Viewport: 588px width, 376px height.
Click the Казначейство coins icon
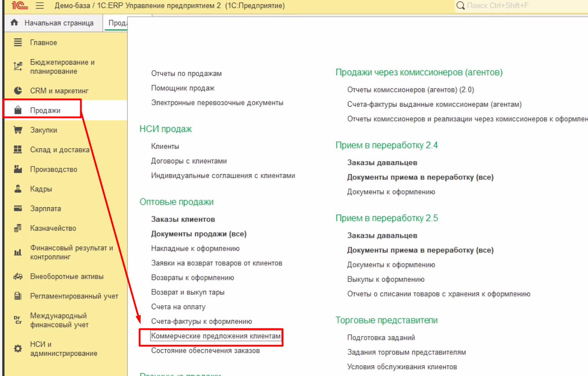(x=18, y=228)
